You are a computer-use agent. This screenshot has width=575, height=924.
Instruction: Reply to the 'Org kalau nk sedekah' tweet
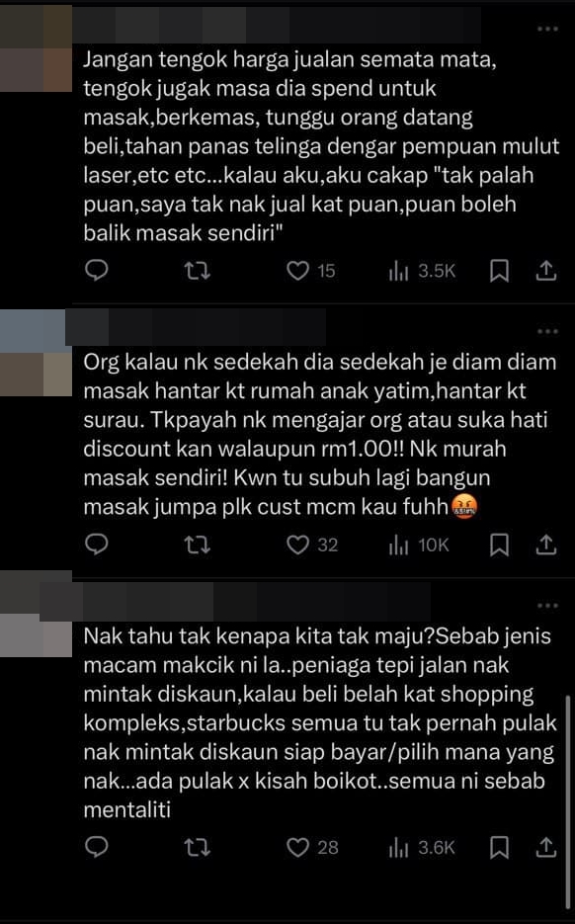(x=97, y=545)
